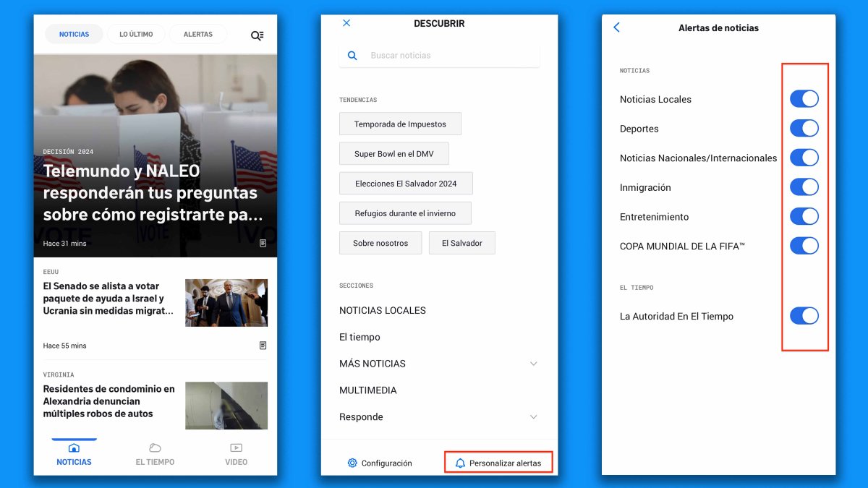
Task: Tap the magnifier inside Buscar noticias
Action: point(352,55)
